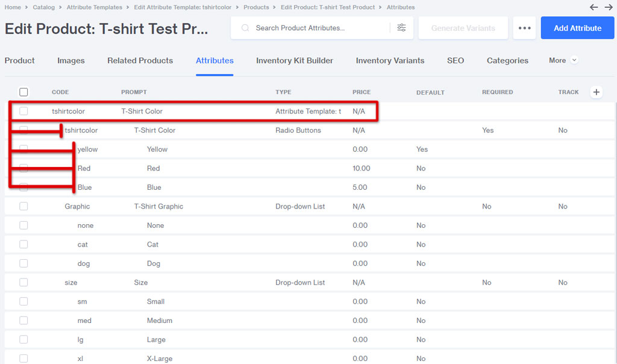Click the Generate Variants button

click(463, 28)
